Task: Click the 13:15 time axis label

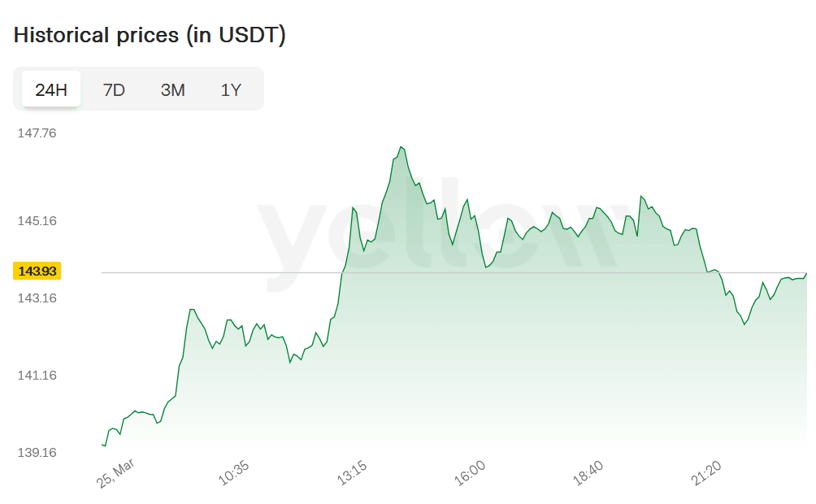Action: (353, 473)
